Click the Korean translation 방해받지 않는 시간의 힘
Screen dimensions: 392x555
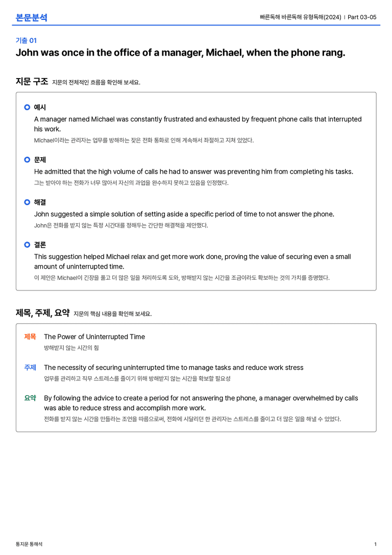[71, 348]
